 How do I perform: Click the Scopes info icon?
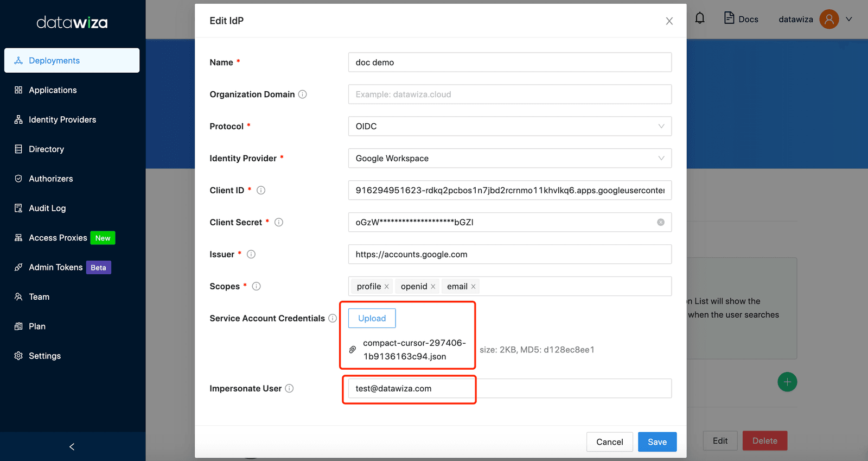(257, 286)
